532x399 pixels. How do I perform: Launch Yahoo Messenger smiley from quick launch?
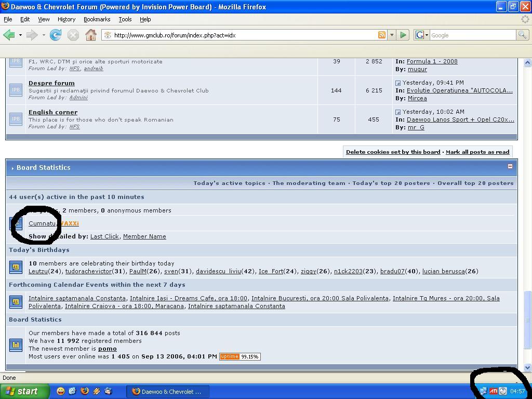click(x=60, y=391)
